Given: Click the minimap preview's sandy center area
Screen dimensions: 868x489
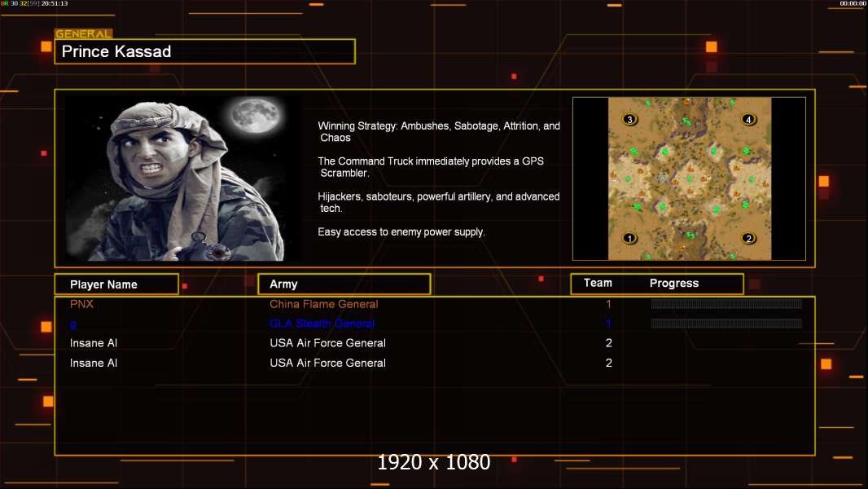Looking at the screenshot, I should point(689,178).
